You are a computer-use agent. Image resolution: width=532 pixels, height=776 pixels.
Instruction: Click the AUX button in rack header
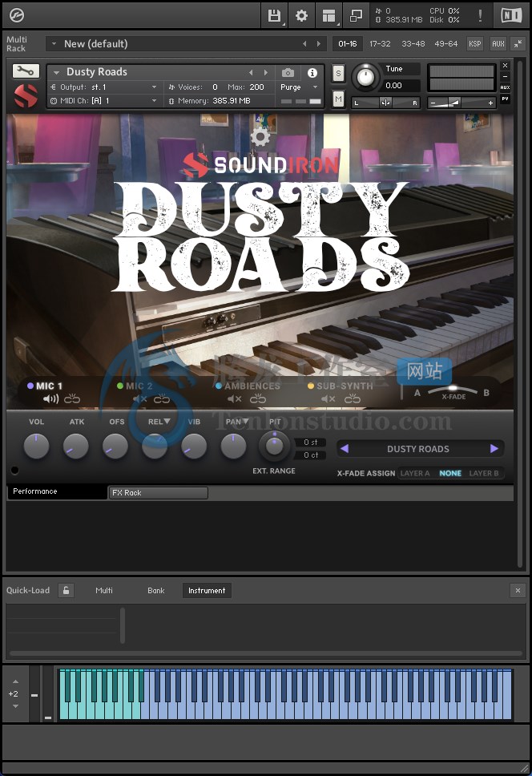click(x=498, y=43)
